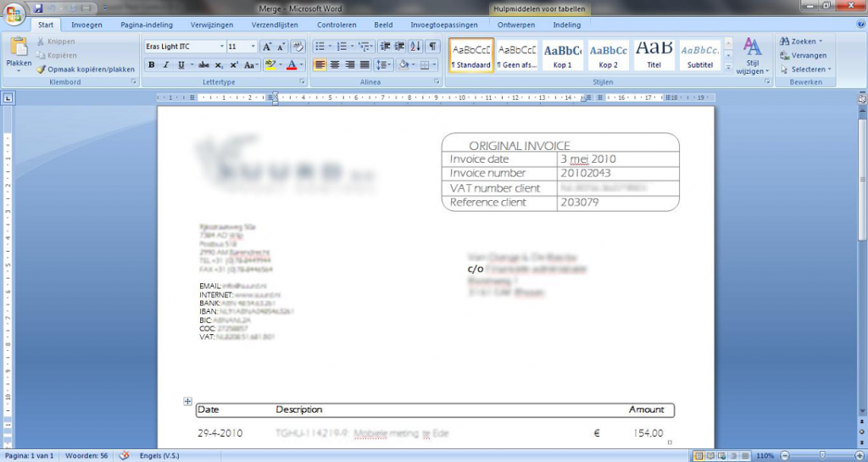This screenshot has width=868, height=462.
Task: Justify the paragraph text
Action: [x=364, y=64]
